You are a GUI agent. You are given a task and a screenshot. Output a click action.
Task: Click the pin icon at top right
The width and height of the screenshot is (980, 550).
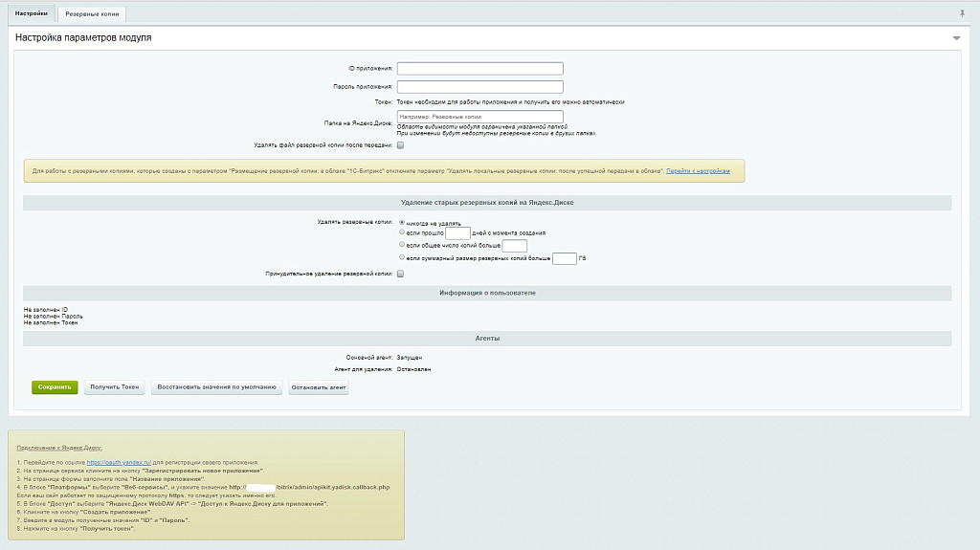click(962, 13)
